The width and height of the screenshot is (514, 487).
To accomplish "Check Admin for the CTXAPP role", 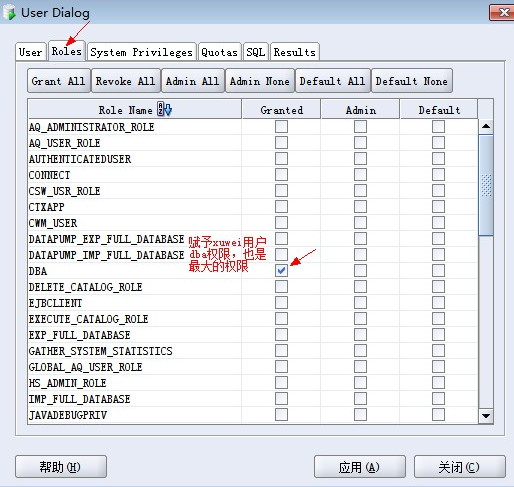I will click(x=360, y=206).
